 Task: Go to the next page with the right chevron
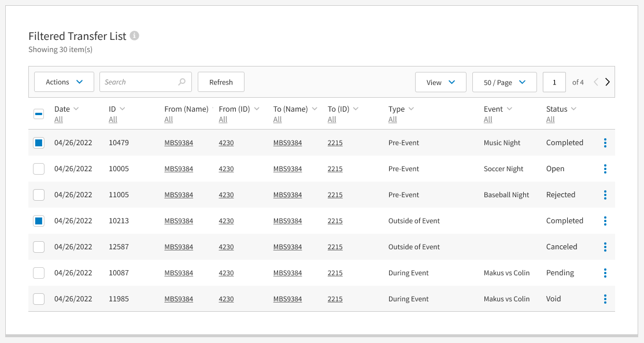click(x=608, y=82)
